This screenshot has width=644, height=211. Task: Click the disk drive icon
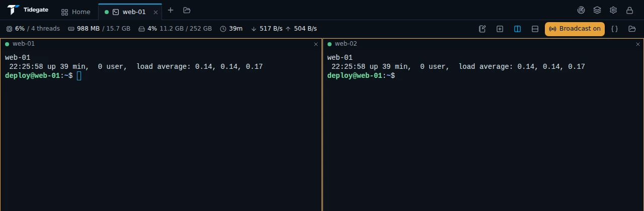tap(141, 29)
